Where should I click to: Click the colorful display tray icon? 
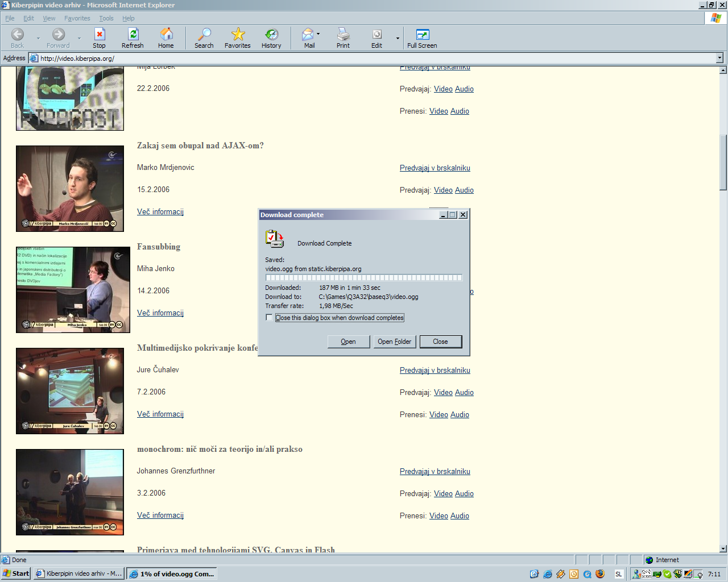[x=688, y=574]
